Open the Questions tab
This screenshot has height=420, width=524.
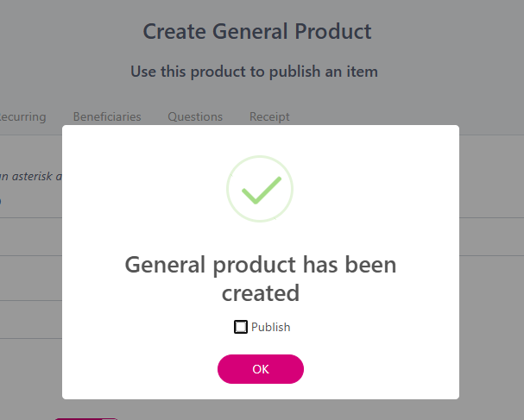coord(195,116)
